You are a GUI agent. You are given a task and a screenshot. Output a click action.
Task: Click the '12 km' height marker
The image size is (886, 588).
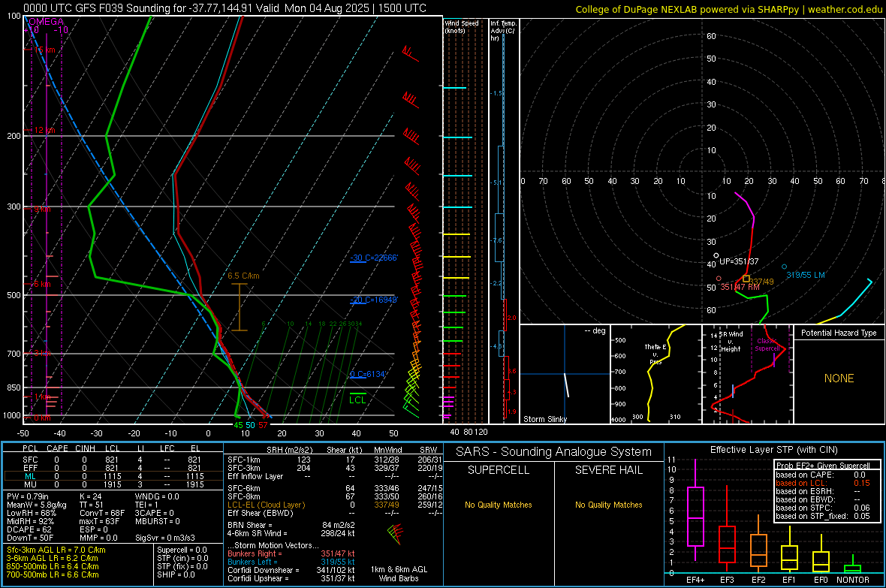click(x=44, y=130)
